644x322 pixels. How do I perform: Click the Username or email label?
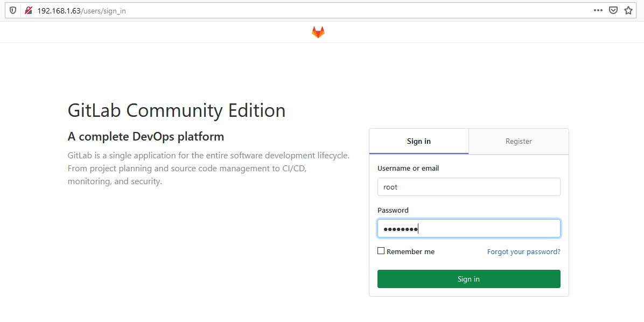pos(408,168)
